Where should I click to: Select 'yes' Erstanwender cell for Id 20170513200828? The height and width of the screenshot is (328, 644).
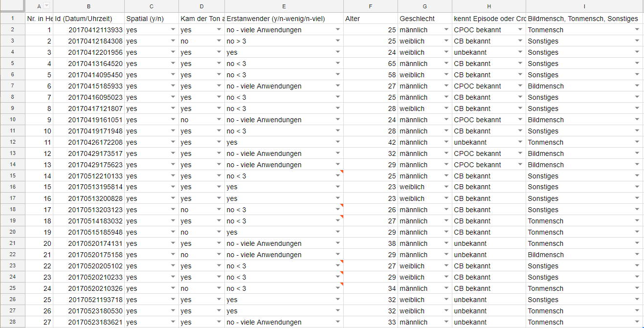point(284,198)
